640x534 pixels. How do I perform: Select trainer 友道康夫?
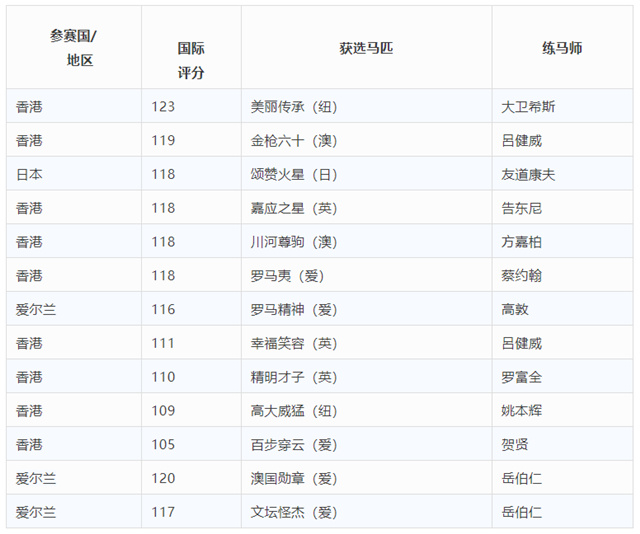pos(528,174)
